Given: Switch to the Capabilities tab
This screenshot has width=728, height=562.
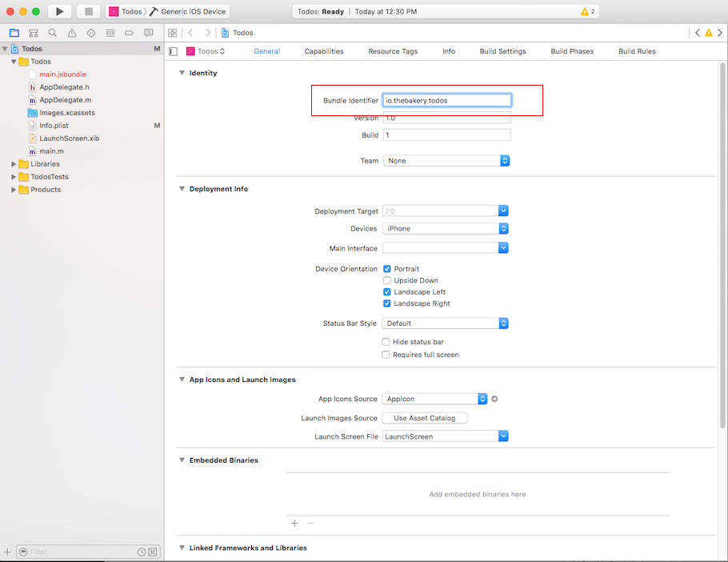Looking at the screenshot, I should [x=324, y=51].
